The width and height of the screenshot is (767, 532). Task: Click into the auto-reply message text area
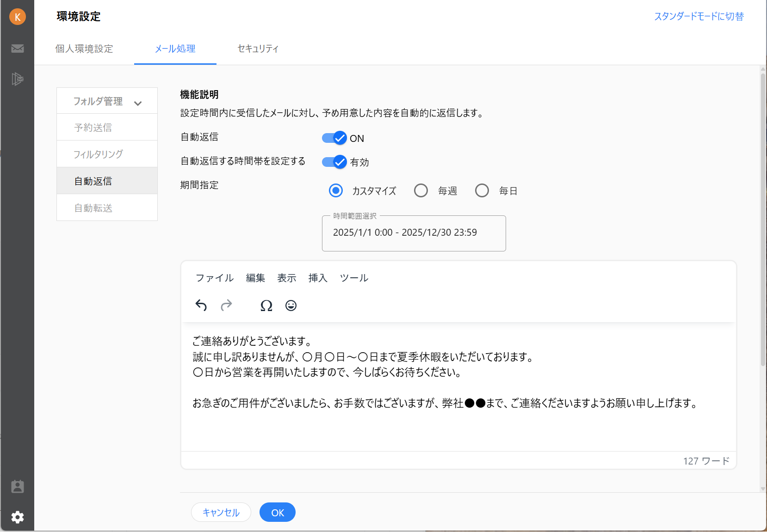458,387
